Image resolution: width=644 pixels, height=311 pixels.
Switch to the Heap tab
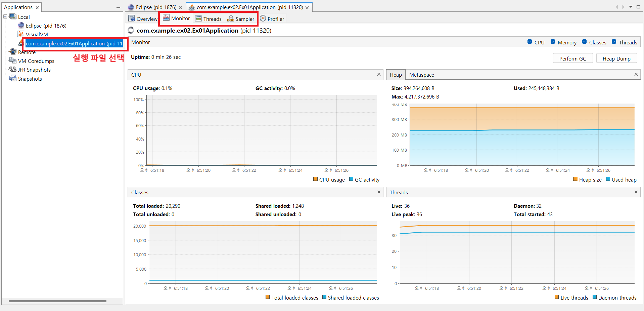[396, 75]
